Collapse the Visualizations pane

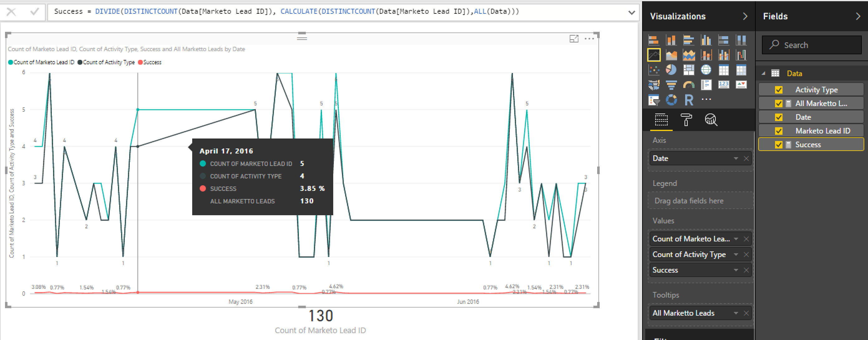coord(745,16)
